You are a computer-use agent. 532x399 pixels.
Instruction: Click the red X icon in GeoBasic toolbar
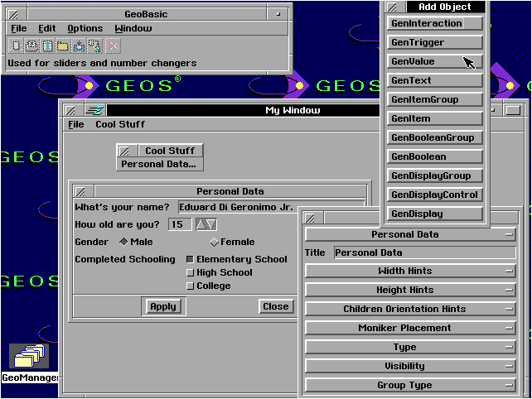113,46
